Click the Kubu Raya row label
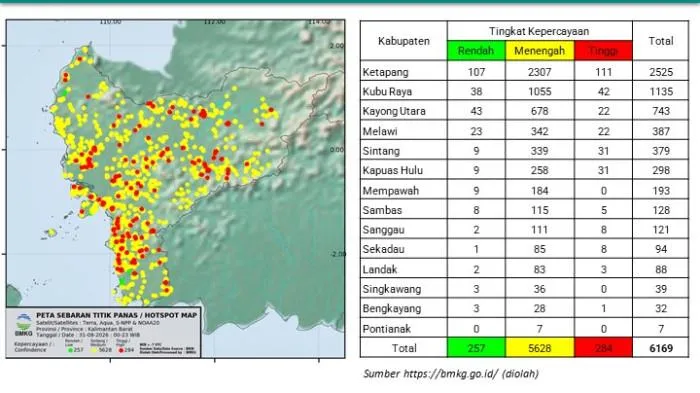Screen dimensions: 700x393 click(x=387, y=92)
